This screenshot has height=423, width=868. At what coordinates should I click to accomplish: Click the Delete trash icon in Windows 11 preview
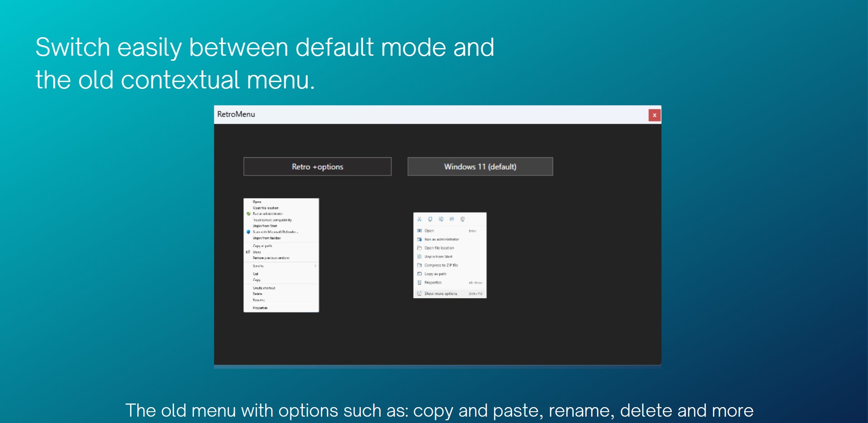tap(463, 219)
